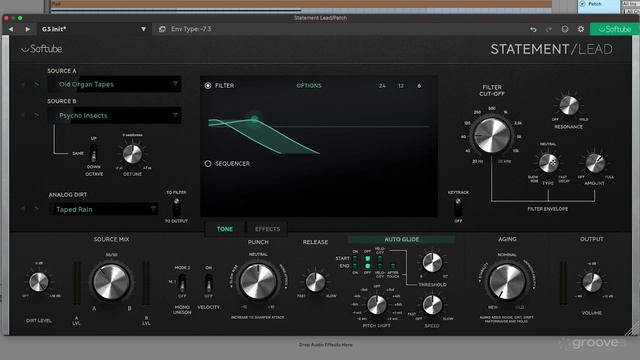The width and height of the screenshot is (640, 360).
Task: Undo the last change in the toolbar
Action: [x=533, y=29]
